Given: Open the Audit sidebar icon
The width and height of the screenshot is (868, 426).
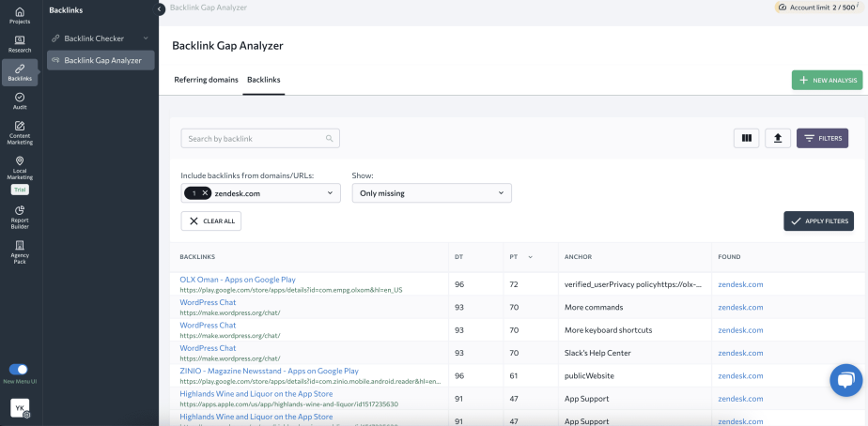Looking at the screenshot, I should [x=20, y=101].
